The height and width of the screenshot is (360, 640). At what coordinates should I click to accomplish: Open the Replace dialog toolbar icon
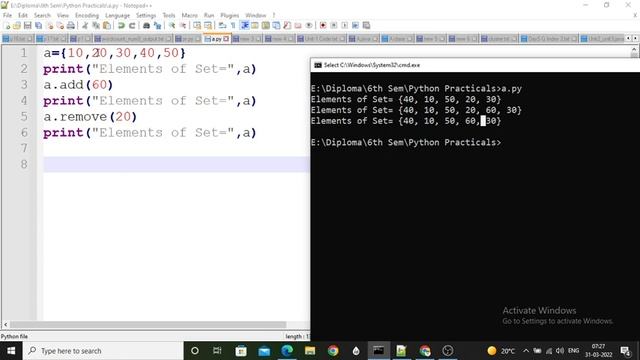click(x=157, y=25)
